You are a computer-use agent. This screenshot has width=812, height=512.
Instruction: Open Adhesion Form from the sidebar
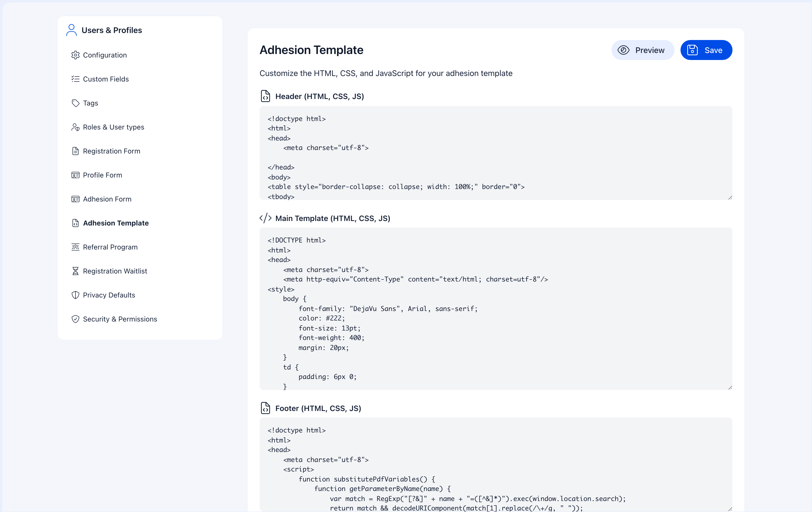[x=107, y=199]
